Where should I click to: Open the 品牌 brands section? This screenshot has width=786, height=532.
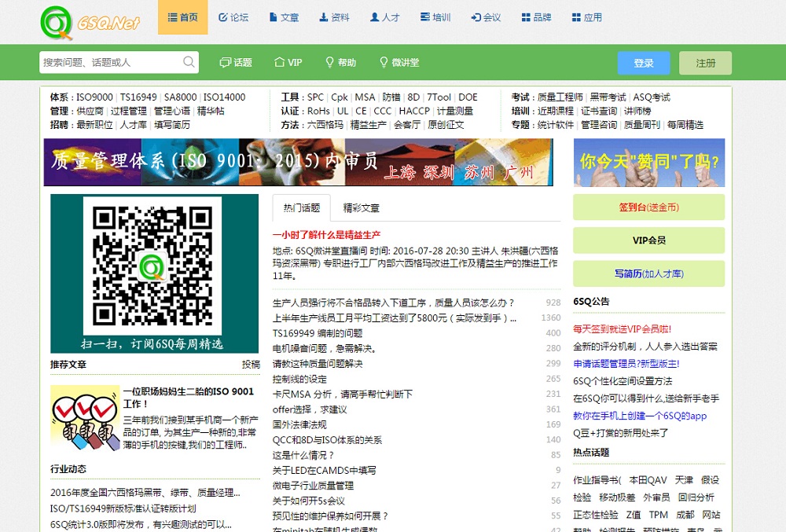click(536, 17)
